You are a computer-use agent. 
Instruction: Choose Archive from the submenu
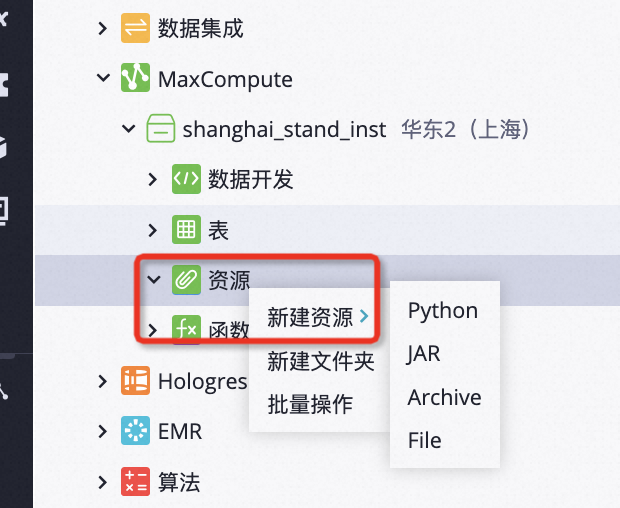click(444, 397)
